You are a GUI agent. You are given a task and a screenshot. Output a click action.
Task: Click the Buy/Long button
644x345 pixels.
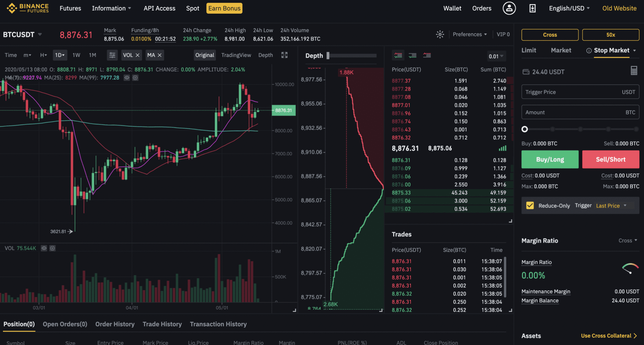click(x=550, y=159)
